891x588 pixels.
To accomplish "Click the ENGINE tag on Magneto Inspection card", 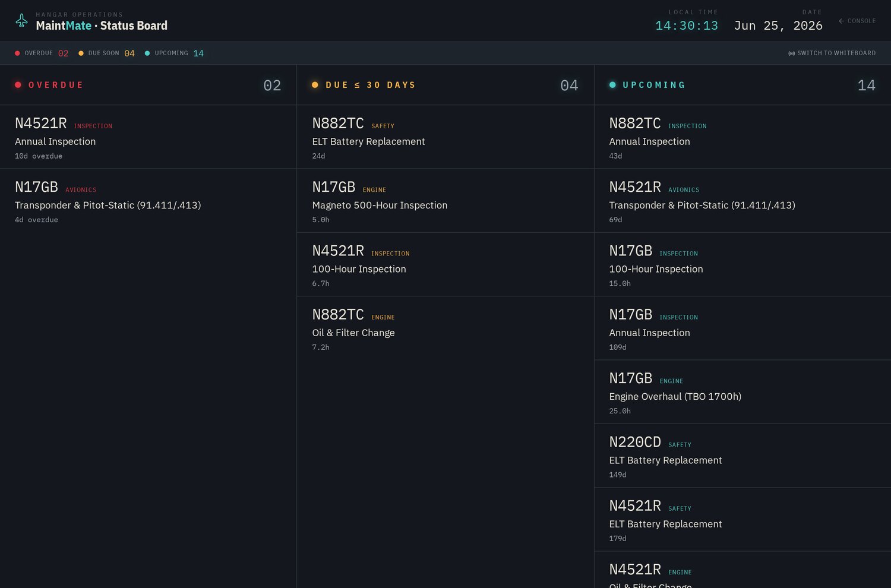I will pyautogui.click(x=374, y=190).
